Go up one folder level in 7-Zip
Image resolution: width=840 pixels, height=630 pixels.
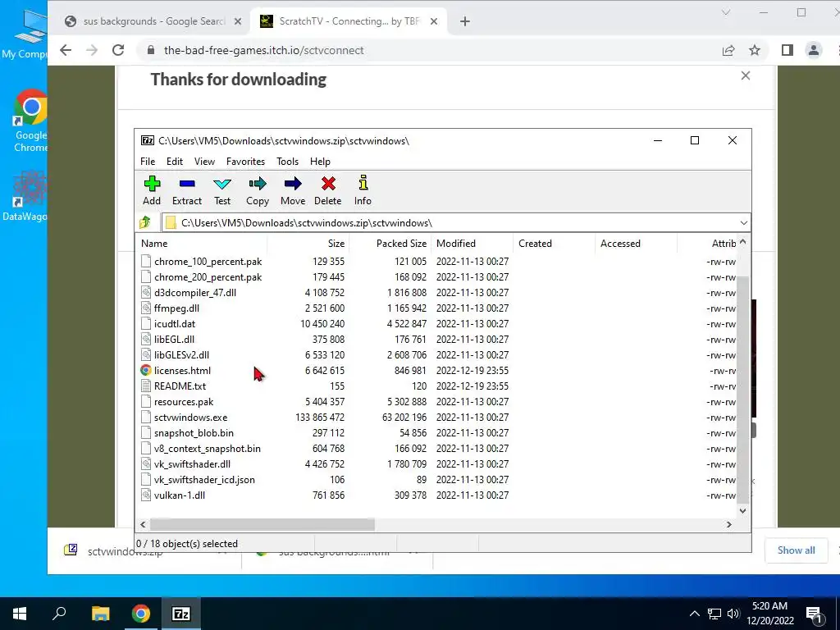[x=145, y=222]
